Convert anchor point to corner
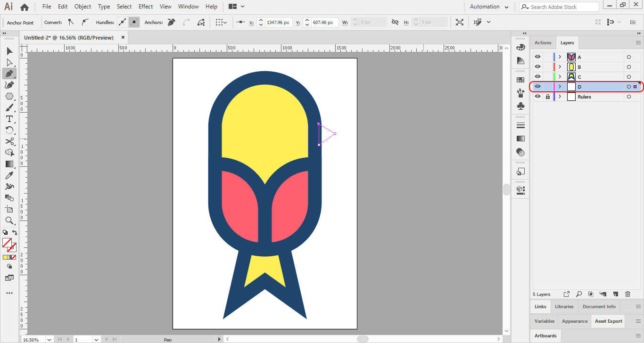The image size is (644, 343). click(x=71, y=22)
